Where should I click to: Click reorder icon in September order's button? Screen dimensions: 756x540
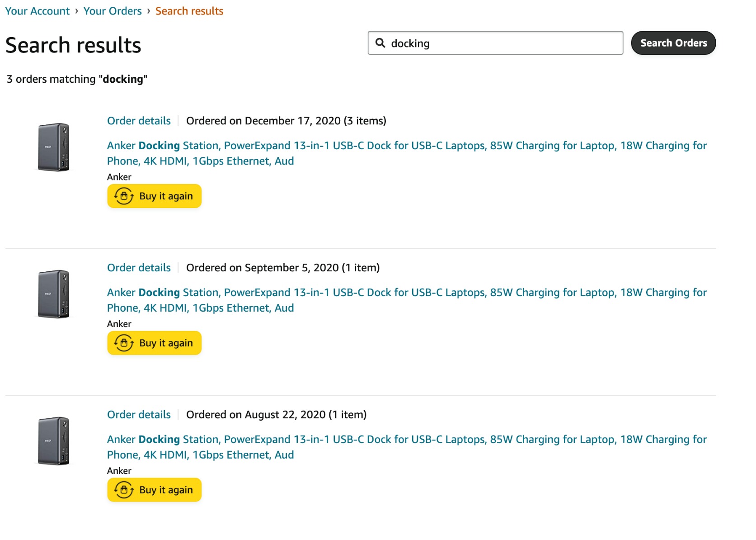[124, 343]
